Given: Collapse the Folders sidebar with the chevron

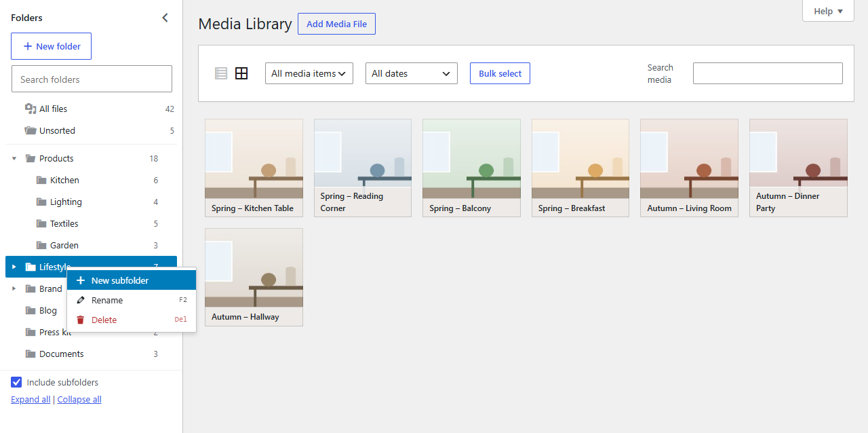Looking at the screenshot, I should coord(165,18).
